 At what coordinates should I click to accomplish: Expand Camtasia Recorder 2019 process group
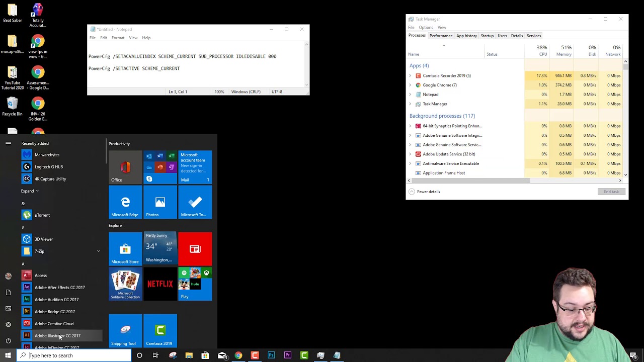tap(410, 75)
